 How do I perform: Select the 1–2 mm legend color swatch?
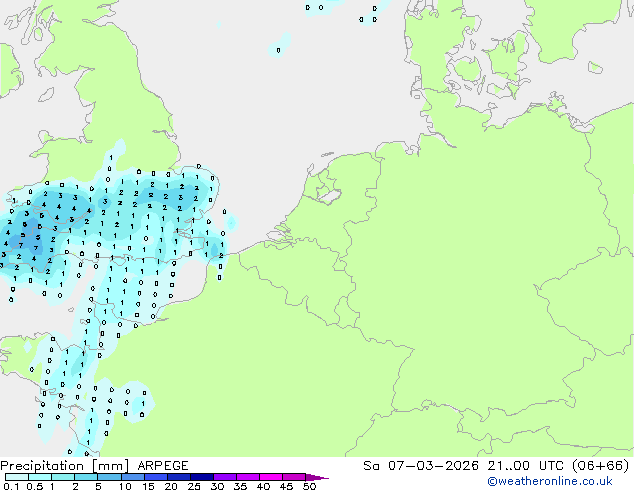(63, 477)
